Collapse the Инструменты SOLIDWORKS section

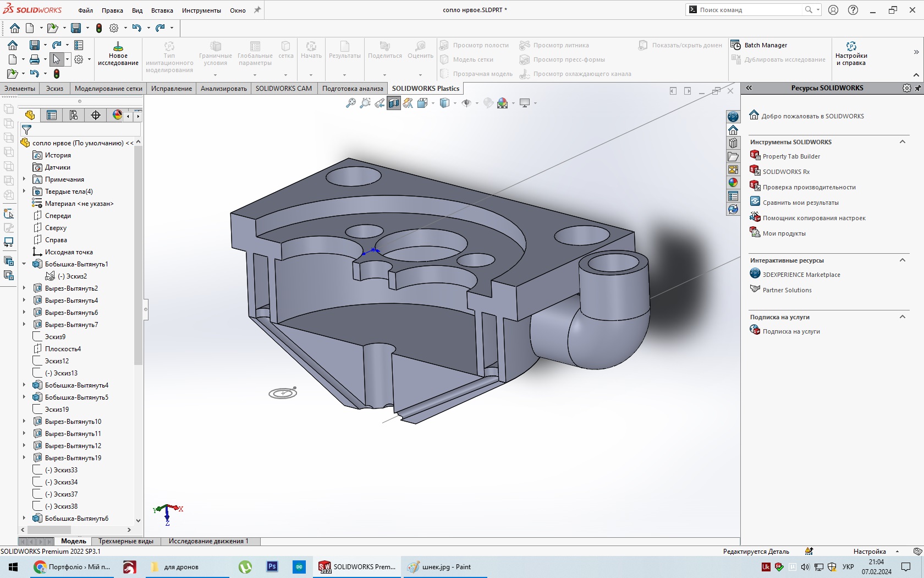[903, 142]
